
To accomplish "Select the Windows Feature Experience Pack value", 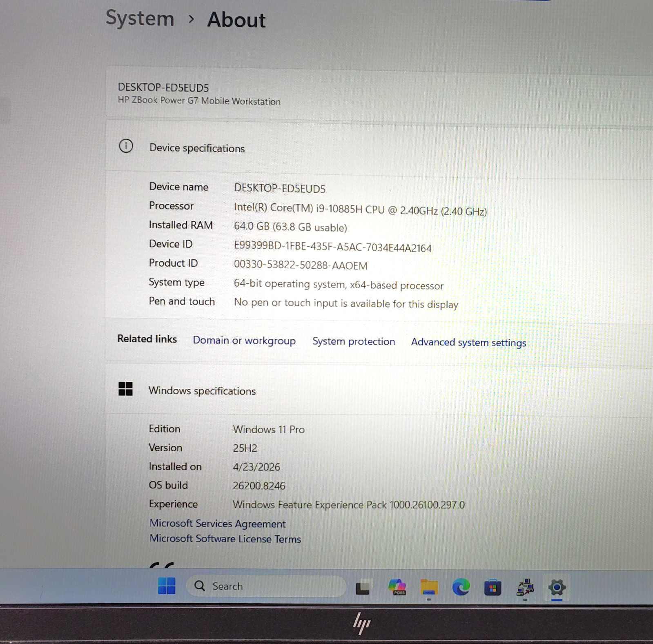I will 349,505.
